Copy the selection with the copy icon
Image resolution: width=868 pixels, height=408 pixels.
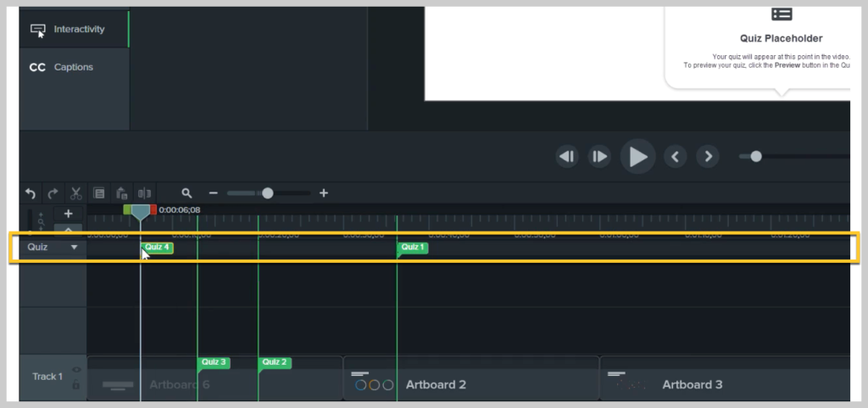pyautogui.click(x=99, y=193)
